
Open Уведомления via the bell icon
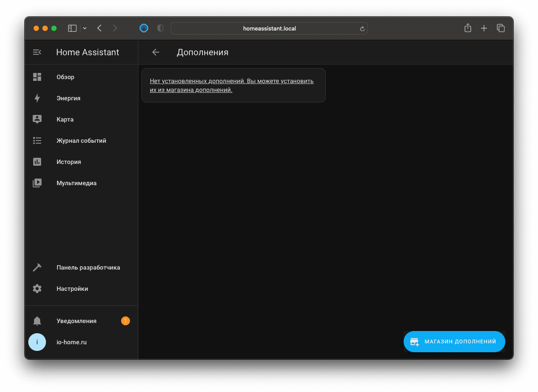[x=37, y=321]
